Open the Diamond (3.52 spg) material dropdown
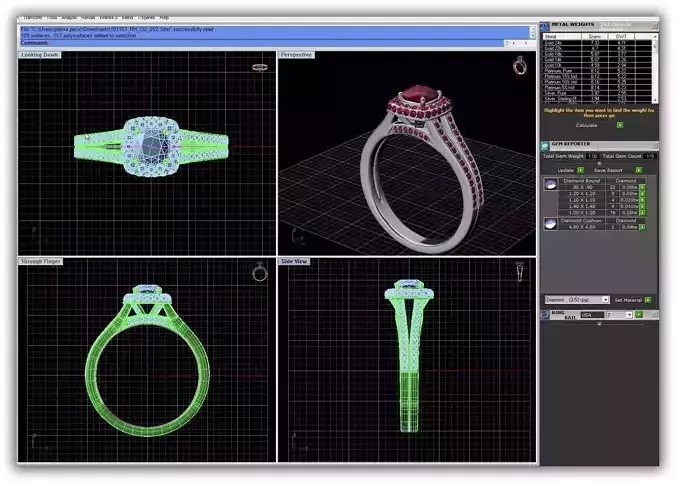The width and height of the screenshot is (676, 483). point(605,299)
